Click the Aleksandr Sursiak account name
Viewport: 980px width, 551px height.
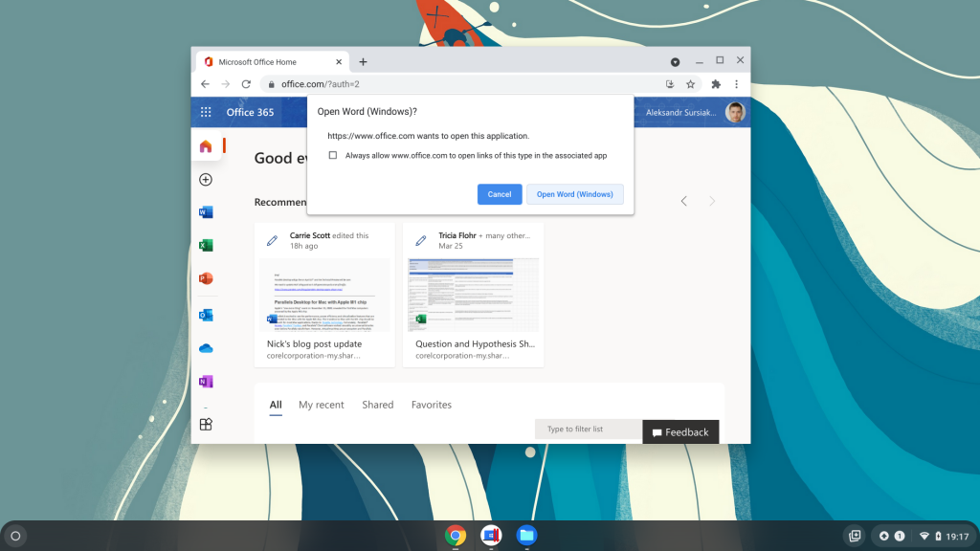coord(681,113)
